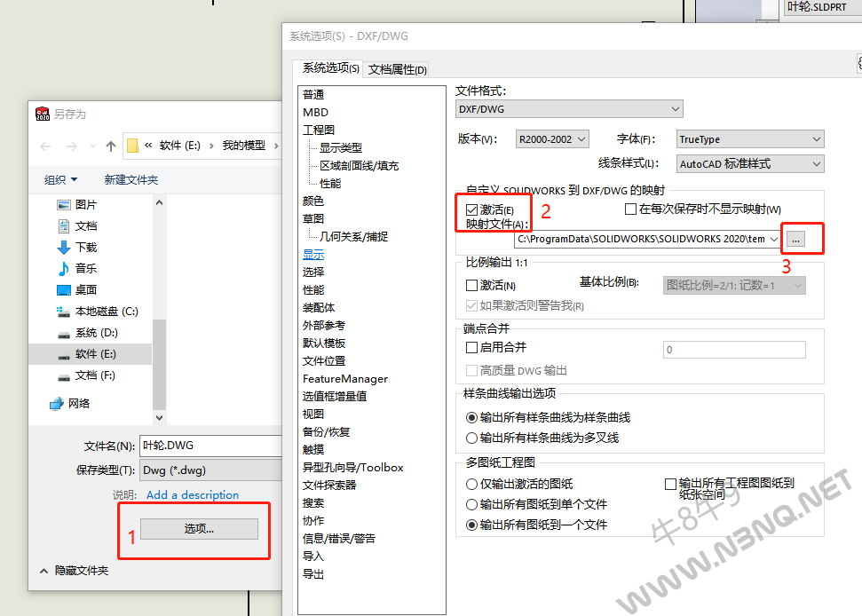This screenshot has width=862, height=616.
Task: Switch to 系统选项(S) tab
Action: 330,68
